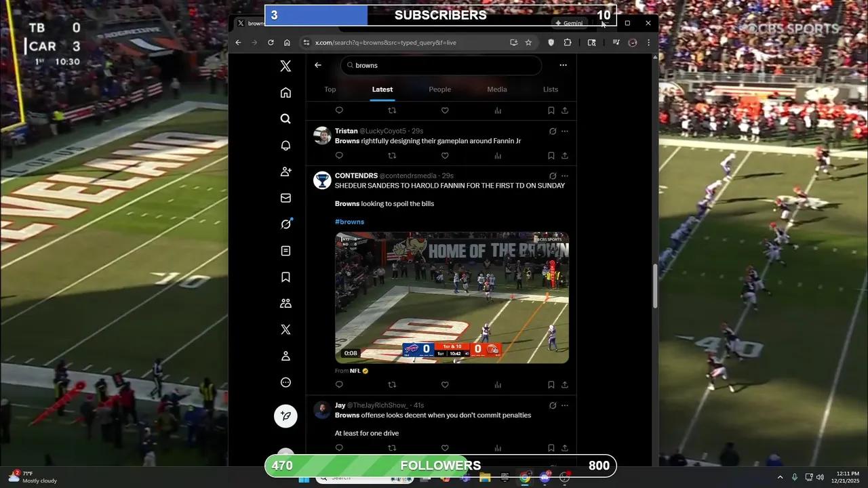Viewport: 868px width, 488px height.
Task: Share Tristan's post
Action: tap(565, 156)
